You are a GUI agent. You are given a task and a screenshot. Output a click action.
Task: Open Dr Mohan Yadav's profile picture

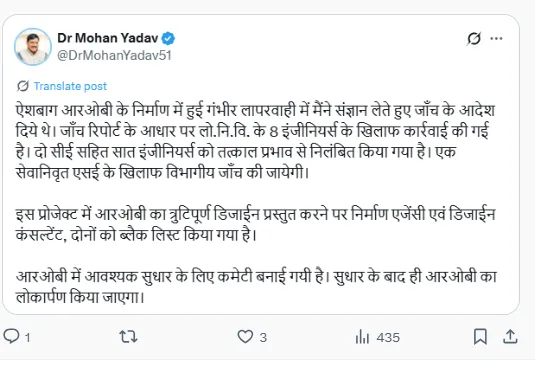tap(33, 47)
